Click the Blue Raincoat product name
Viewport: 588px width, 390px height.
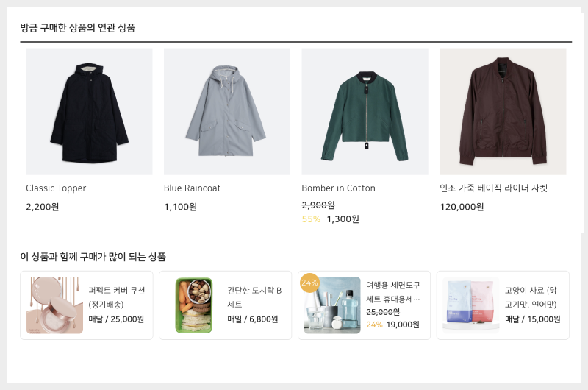tap(192, 188)
